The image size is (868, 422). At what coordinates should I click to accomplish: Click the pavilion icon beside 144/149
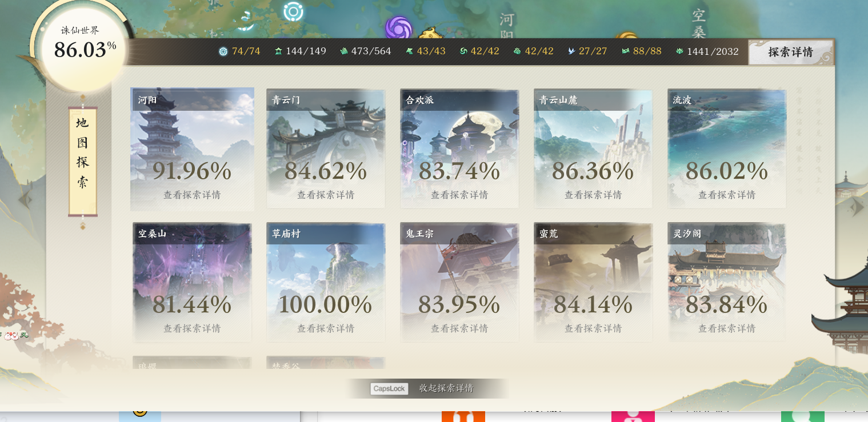278,51
